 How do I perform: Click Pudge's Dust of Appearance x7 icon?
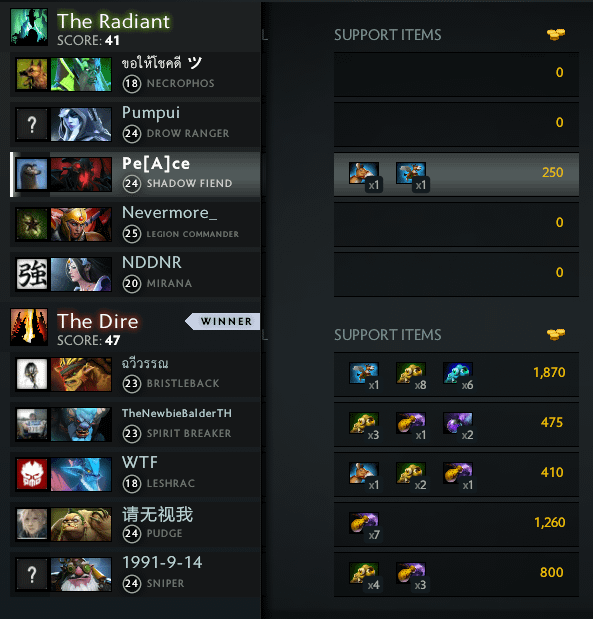pyautogui.click(x=364, y=523)
